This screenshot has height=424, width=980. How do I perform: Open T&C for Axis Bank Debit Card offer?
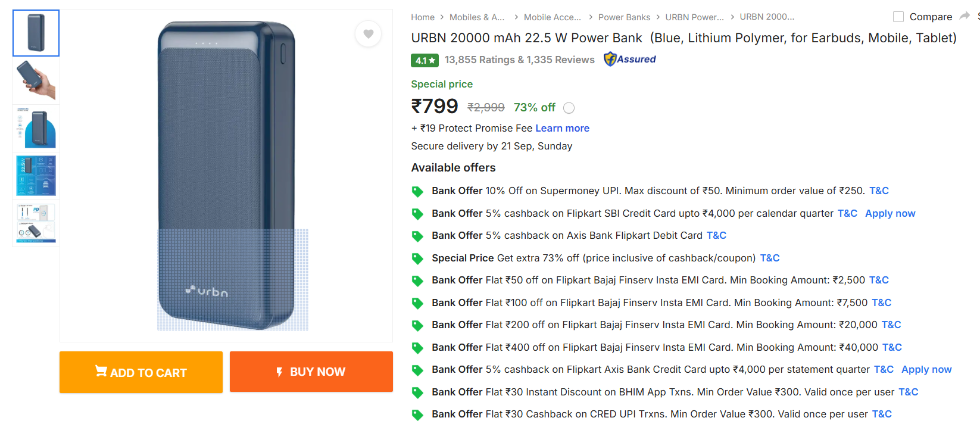coord(716,235)
